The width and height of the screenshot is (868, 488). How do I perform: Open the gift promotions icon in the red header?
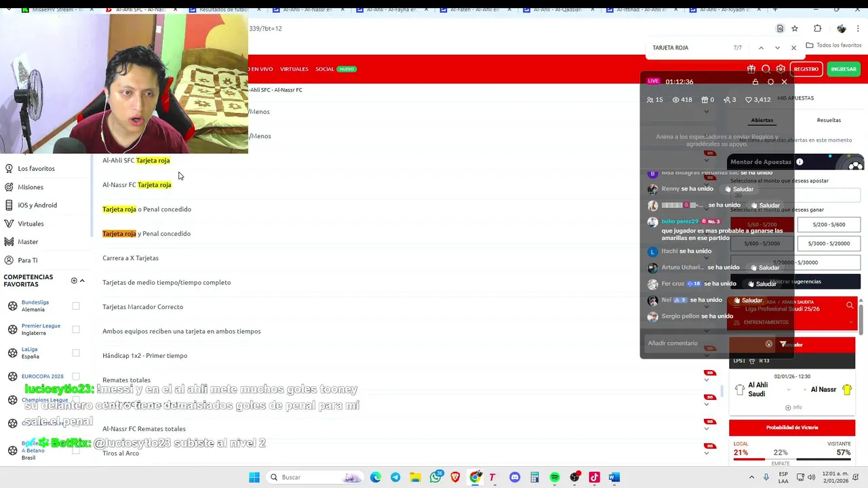[x=751, y=69]
